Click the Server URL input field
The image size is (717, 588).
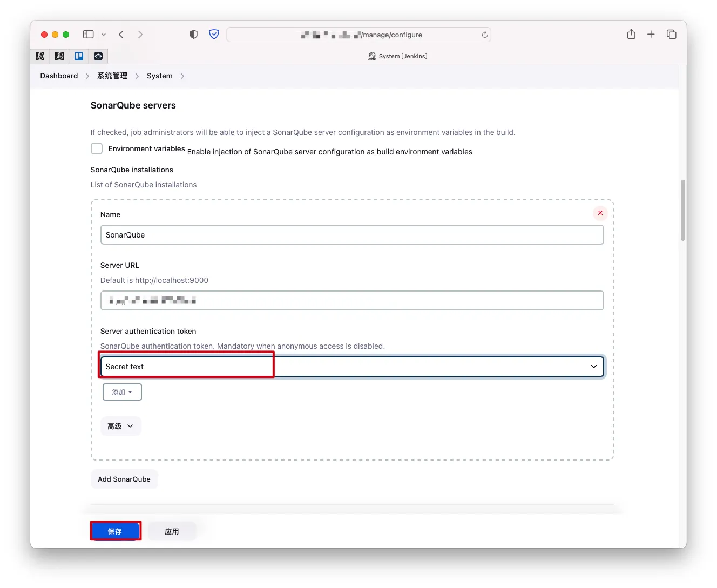[x=352, y=301]
